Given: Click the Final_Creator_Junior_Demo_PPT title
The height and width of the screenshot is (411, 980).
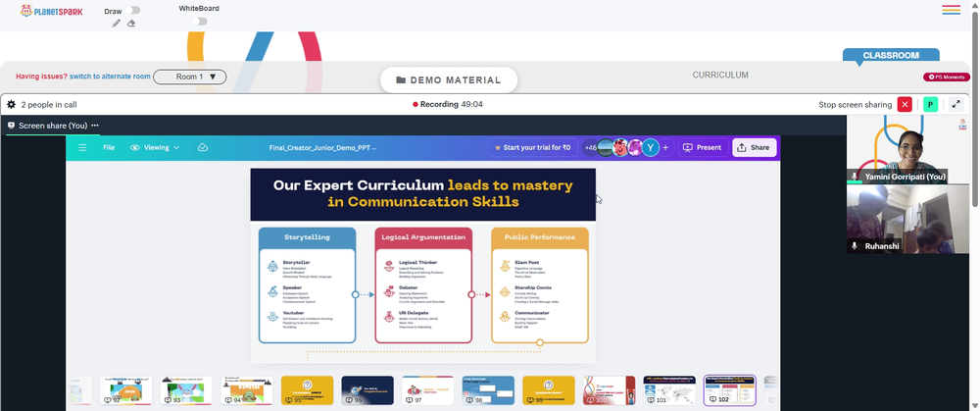Looking at the screenshot, I should point(322,148).
